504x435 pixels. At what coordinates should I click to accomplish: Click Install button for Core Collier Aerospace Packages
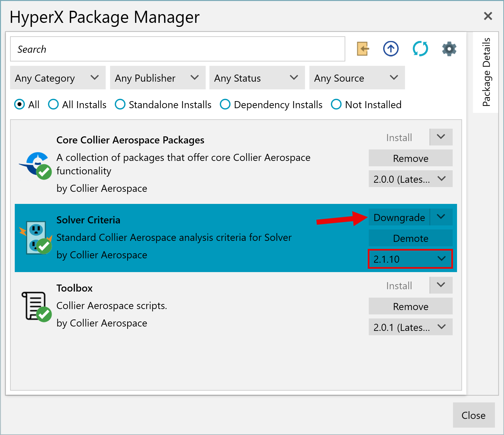[x=399, y=137]
